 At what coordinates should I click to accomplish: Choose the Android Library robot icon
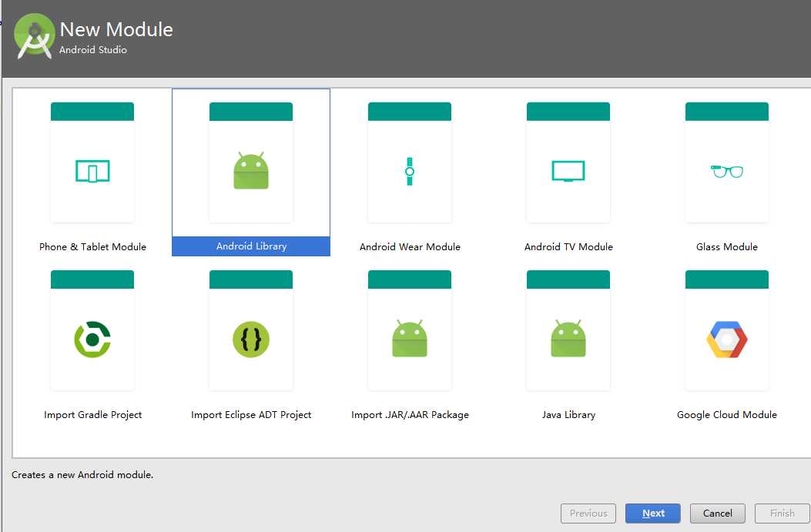251,171
